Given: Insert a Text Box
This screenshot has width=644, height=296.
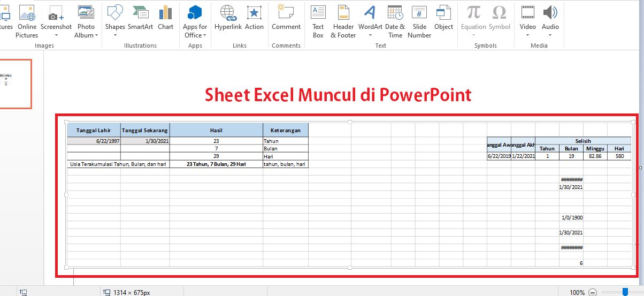Looking at the screenshot, I should [x=318, y=21].
